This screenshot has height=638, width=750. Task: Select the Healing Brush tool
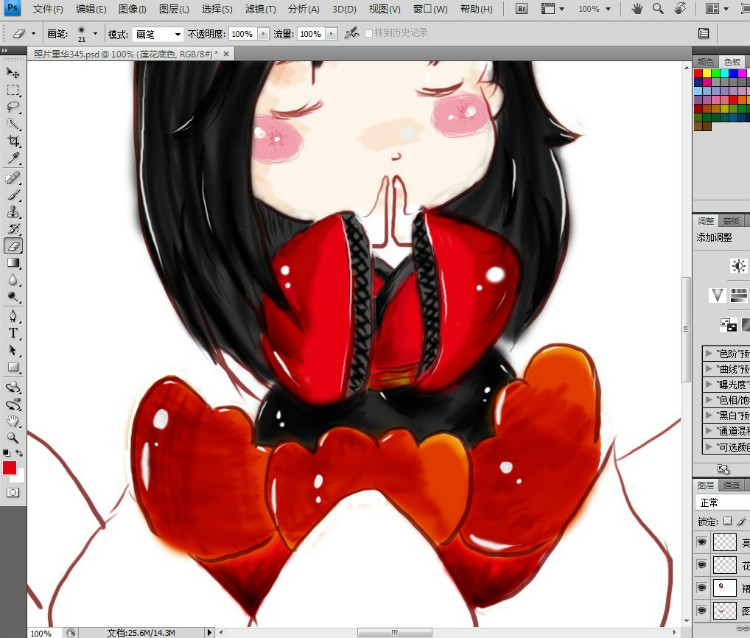coord(13,178)
